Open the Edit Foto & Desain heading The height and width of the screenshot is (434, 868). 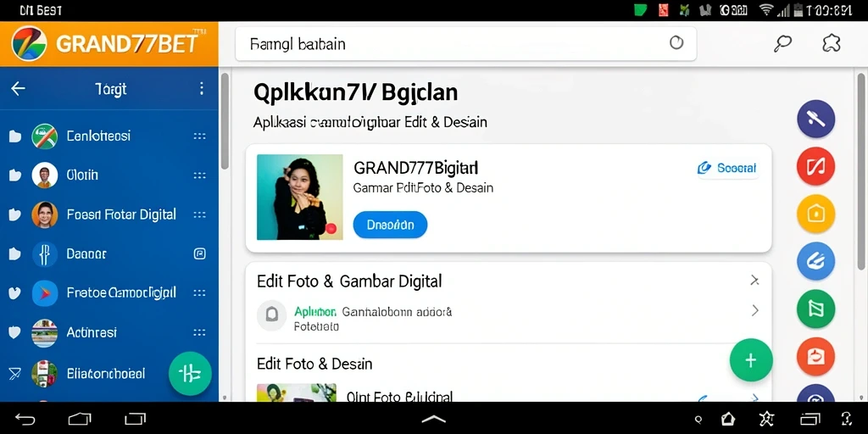point(314,364)
